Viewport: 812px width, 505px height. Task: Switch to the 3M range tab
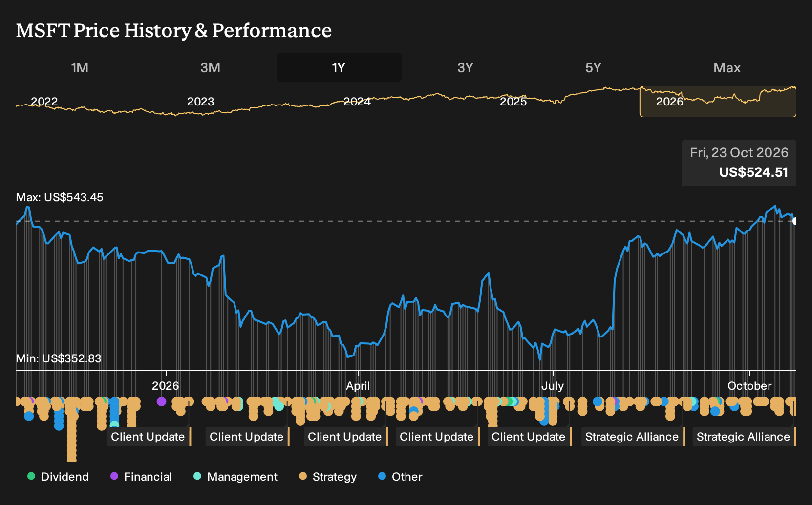click(210, 67)
